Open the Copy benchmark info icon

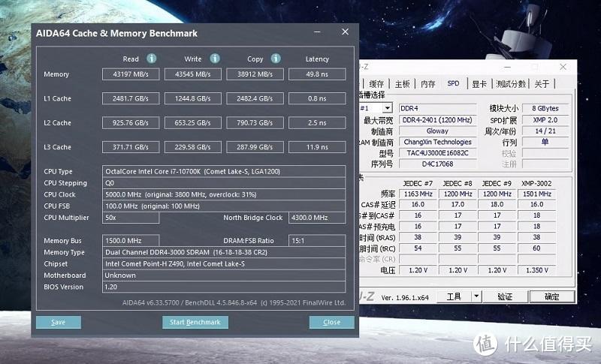pyautogui.click(x=276, y=59)
